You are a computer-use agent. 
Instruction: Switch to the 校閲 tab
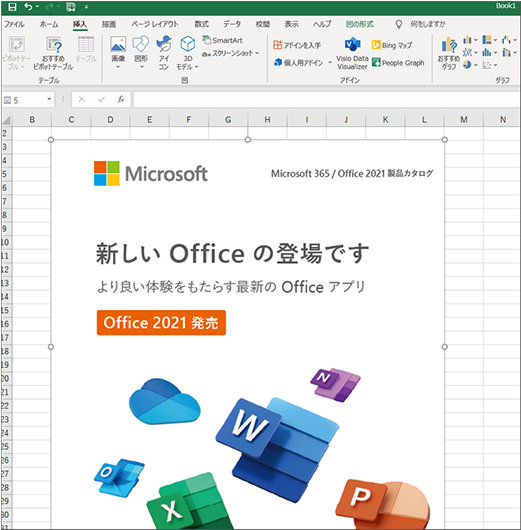tap(263, 24)
